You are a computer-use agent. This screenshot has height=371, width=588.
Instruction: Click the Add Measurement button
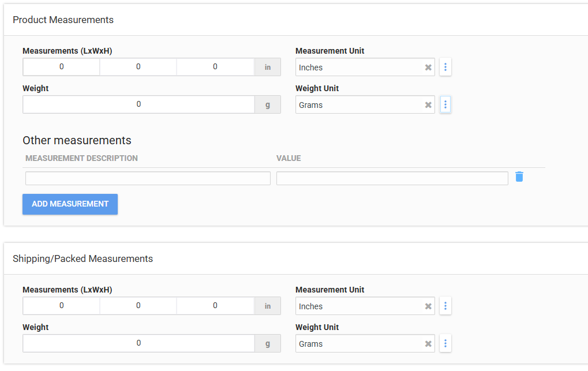click(70, 204)
